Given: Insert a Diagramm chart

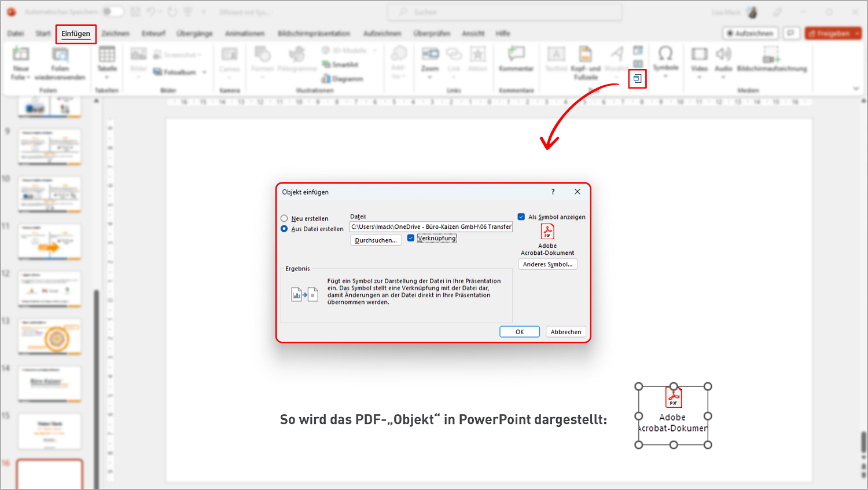Looking at the screenshot, I should point(343,79).
